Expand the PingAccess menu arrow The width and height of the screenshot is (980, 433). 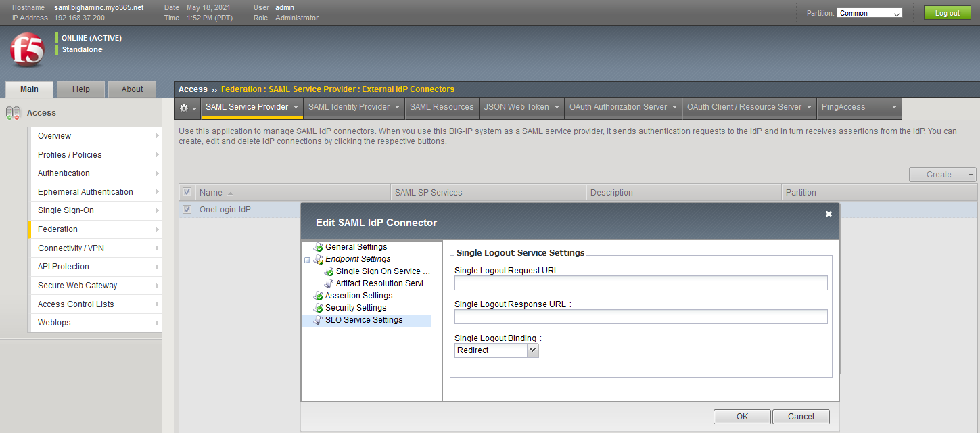(894, 107)
